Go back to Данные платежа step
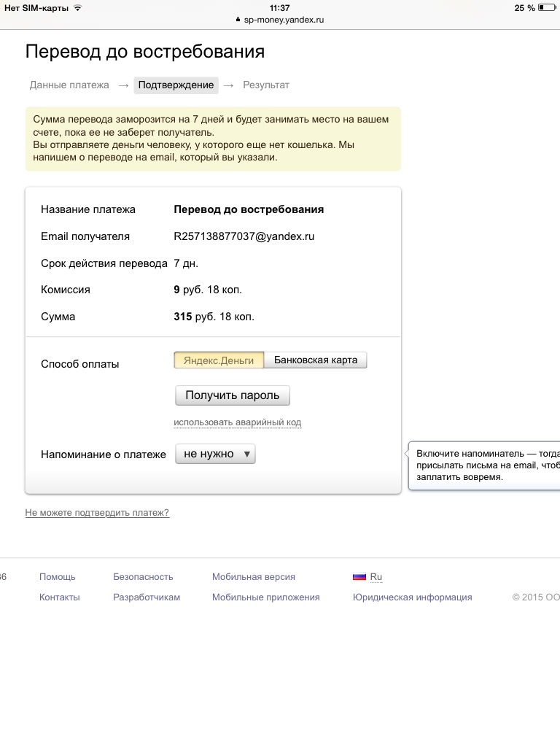Image resolution: width=560 pixels, height=747 pixels. (x=69, y=85)
